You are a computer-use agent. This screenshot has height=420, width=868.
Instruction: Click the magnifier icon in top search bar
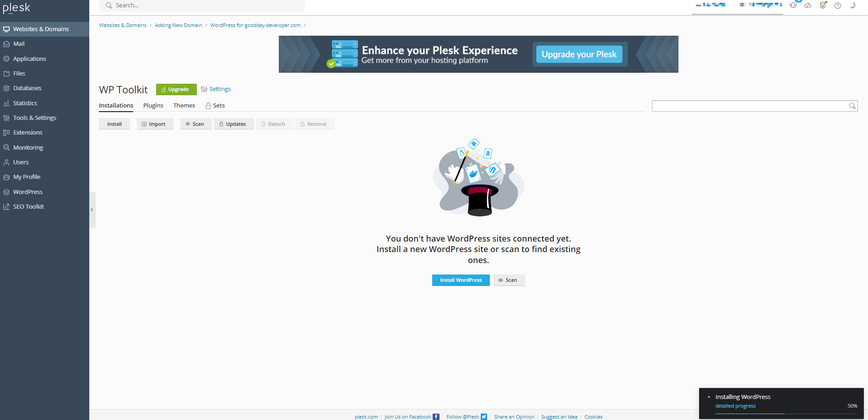(x=108, y=5)
